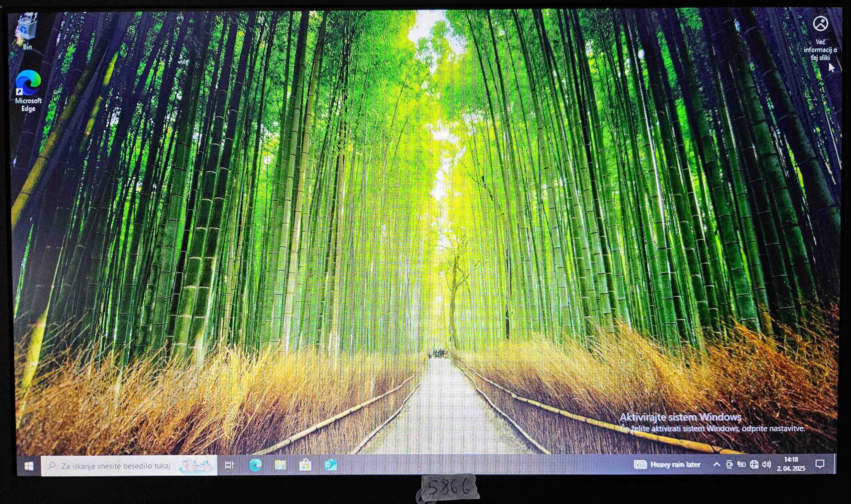The width and height of the screenshot is (851, 504).
Task: Expand hidden system tray icons with the chevron
Action: tap(717, 464)
